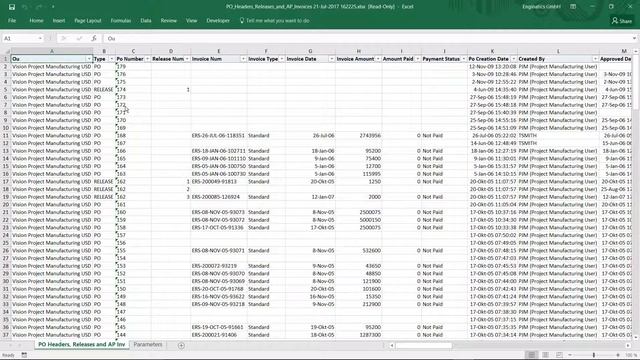This screenshot has width=640, height=360.
Task: Expand the formula bar with the chevron
Action: coord(635,38)
